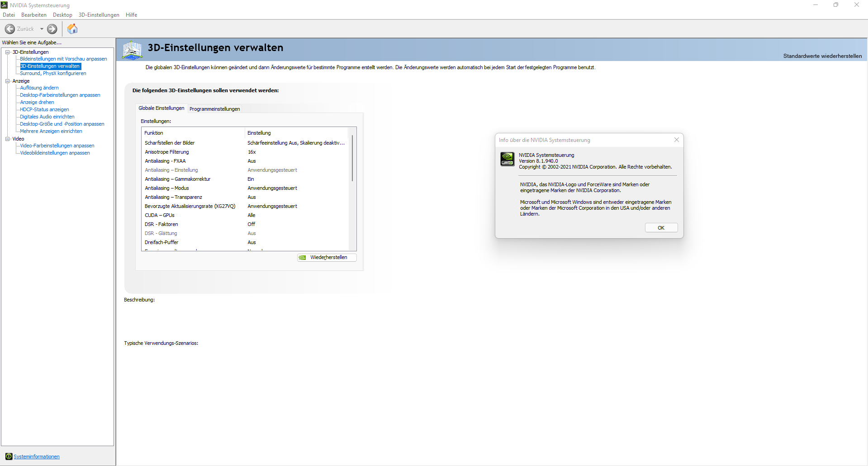
Task: Collapse the Video tree section
Action: click(x=8, y=138)
